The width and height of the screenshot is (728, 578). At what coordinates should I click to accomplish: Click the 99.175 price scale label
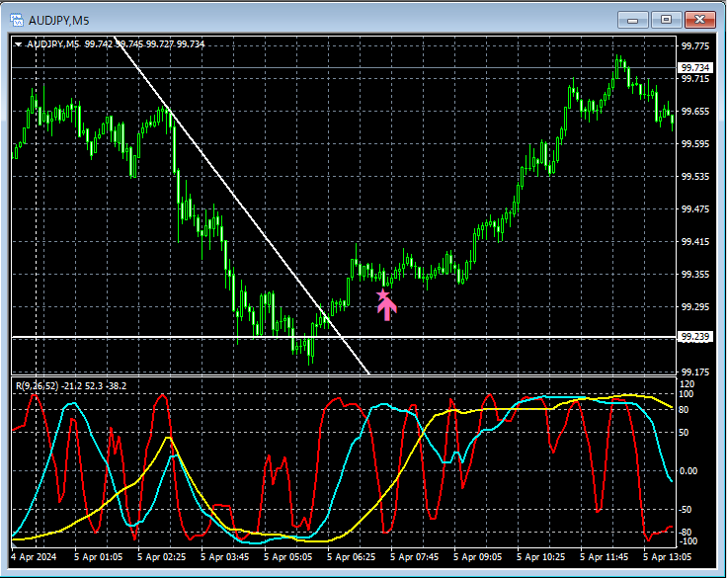pos(695,372)
